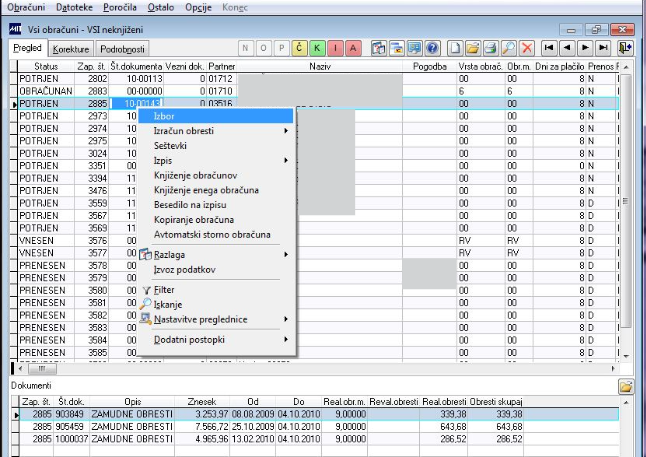This screenshot has height=457, width=646.
Task: Toggle the yellow Č status filter
Action: (x=299, y=48)
